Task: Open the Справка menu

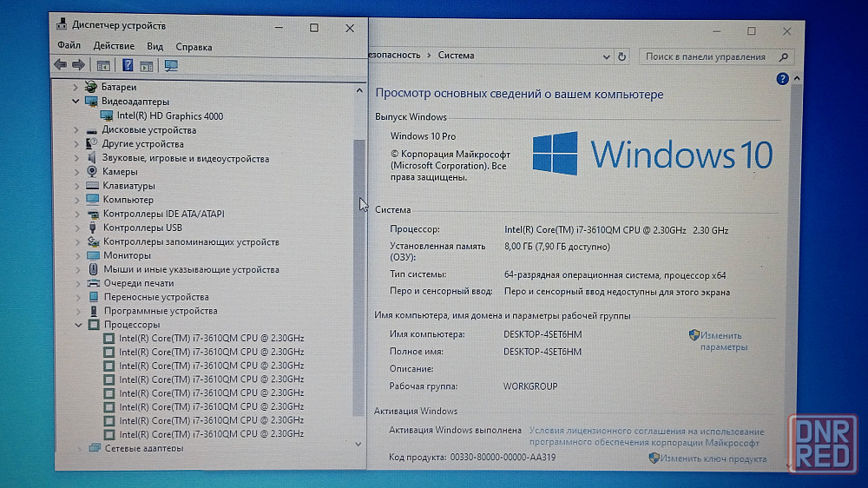Action: tap(194, 47)
